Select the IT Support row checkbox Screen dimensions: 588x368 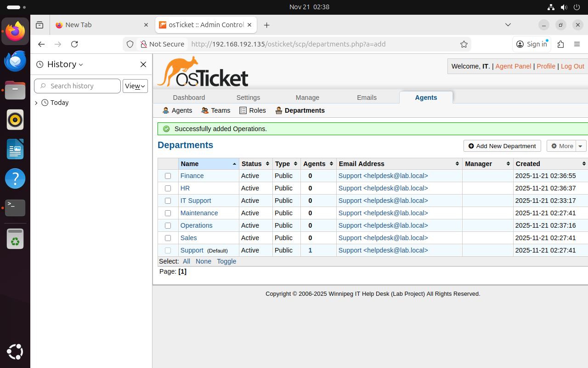(168, 201)
